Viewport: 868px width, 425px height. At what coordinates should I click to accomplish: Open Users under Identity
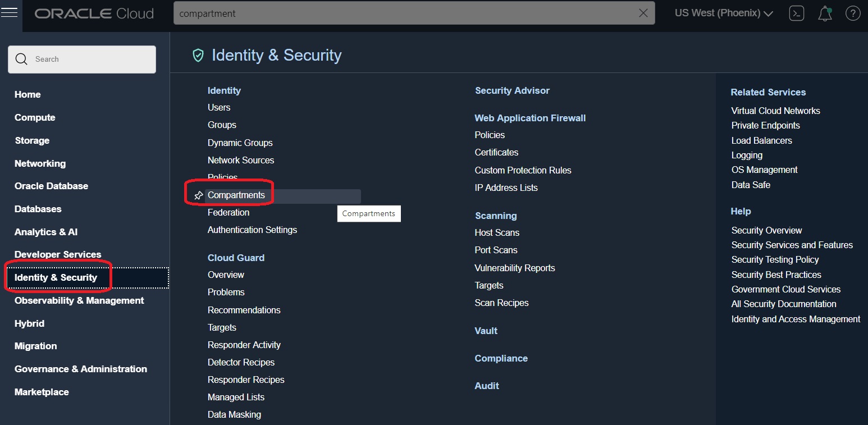(219, 107)
